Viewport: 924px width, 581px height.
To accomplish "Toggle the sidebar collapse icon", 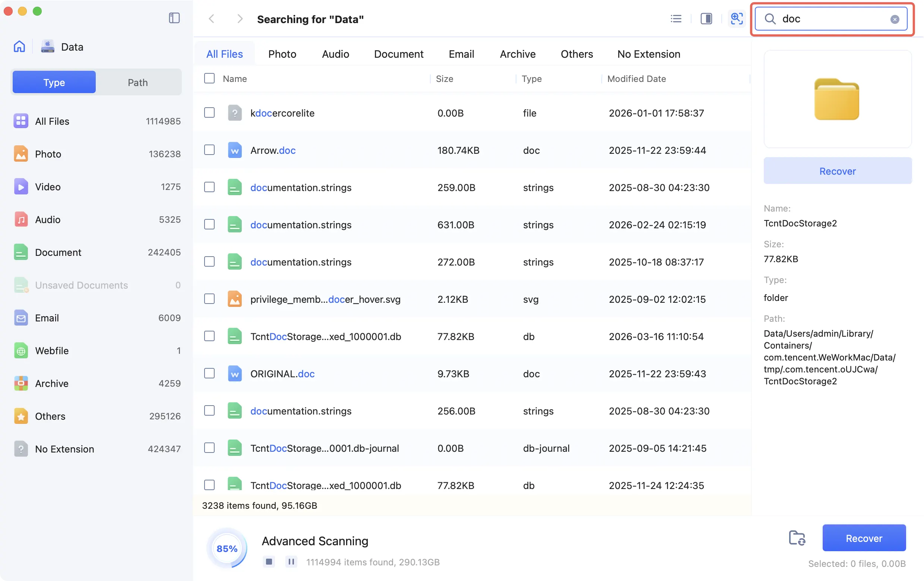I will [x=174, y=18].
